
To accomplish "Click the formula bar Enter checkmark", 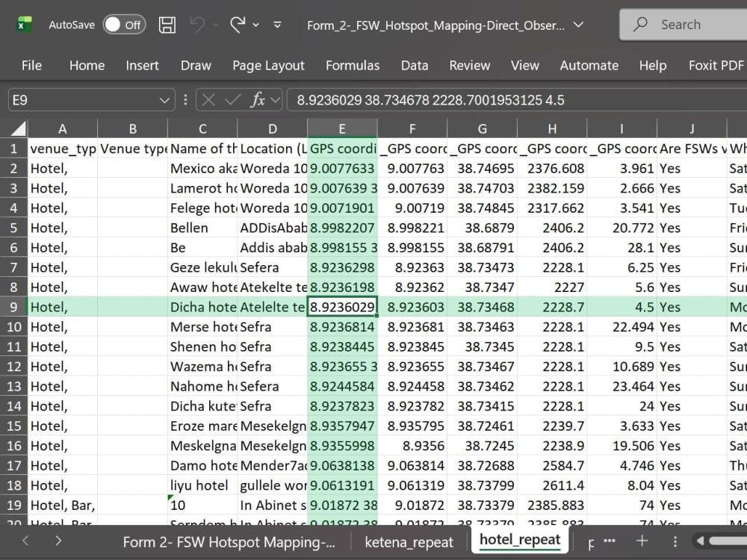I will 233,100.
